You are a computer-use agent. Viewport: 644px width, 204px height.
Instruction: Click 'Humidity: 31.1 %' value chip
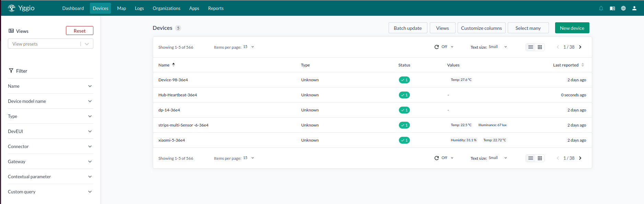coord(463,140)
